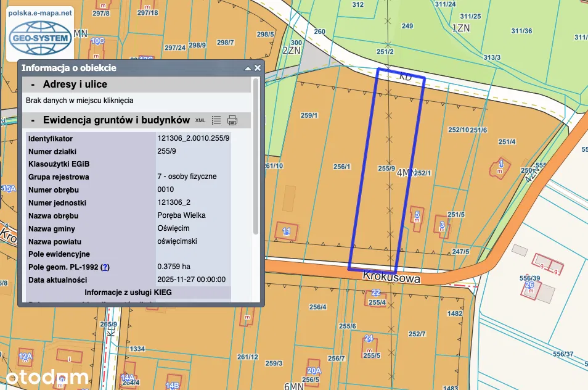Collapse the Ewidencja gruntów i budynków section
Viewport: 588px width, 390px height.
pos(32,120)
